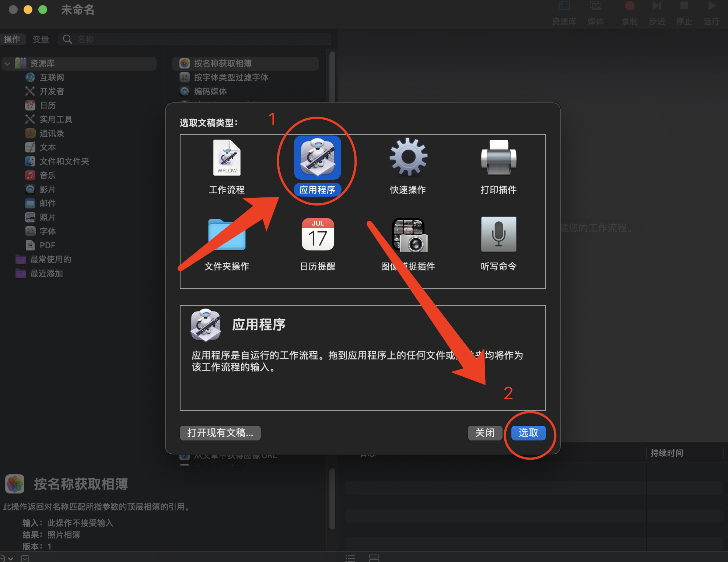Switch to the 变量 variables tab
This screenshot has width=728, height=562.
pos(41,39)
